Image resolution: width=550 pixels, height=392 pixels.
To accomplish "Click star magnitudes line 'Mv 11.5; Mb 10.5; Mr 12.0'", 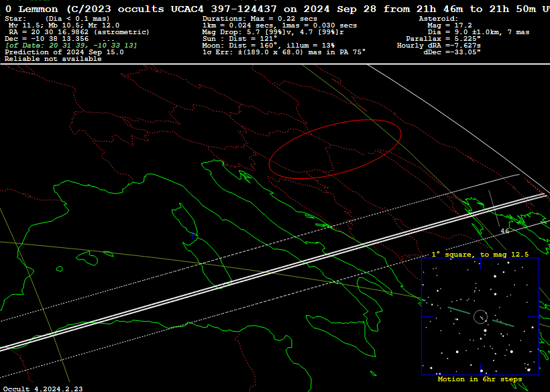I will point(64,25).
